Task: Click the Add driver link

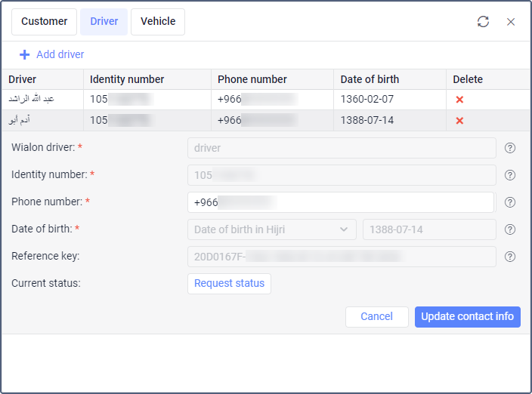Action: click(60, 54)
